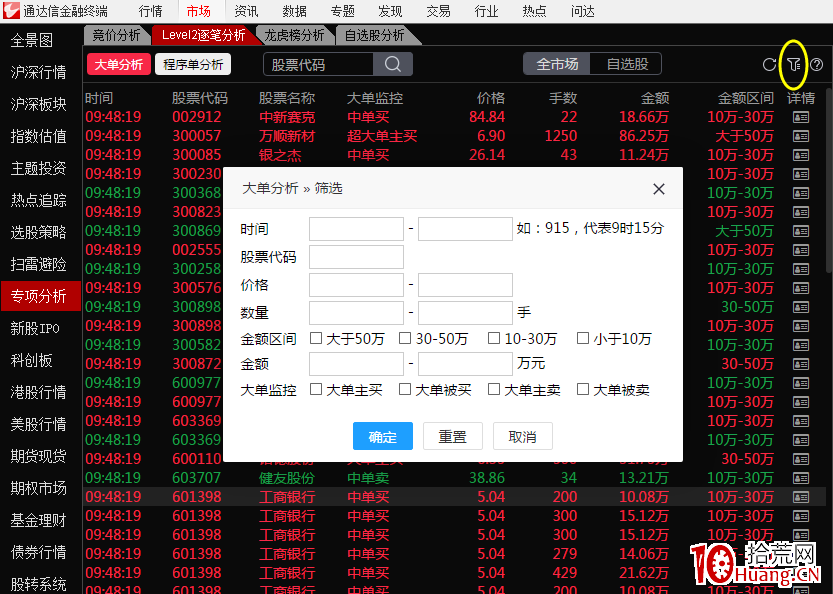Open 港股行情 in the sidebar
This screenshot has height=594, width=833.
(x=38, y=392)
